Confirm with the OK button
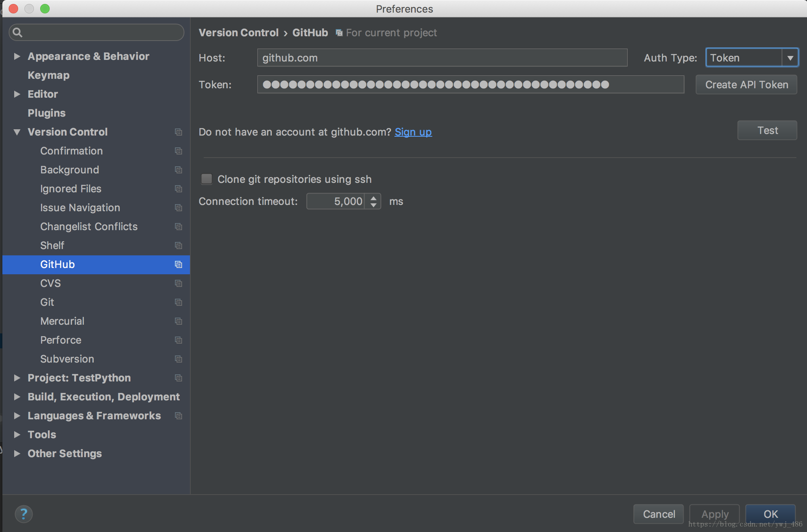The width and height of the screenshot is (807, 532). click(770, 514)
